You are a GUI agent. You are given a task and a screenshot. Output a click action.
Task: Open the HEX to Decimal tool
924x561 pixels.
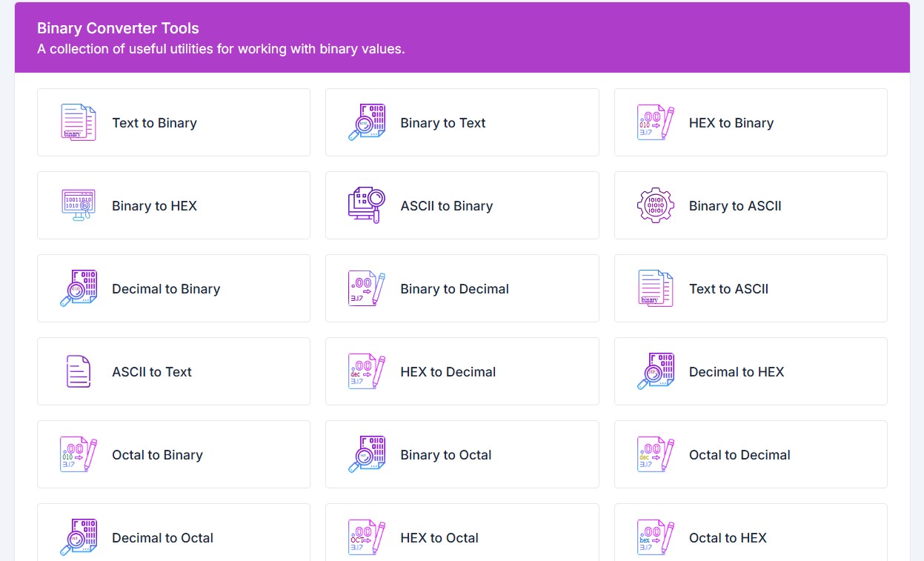click(448, 372)
